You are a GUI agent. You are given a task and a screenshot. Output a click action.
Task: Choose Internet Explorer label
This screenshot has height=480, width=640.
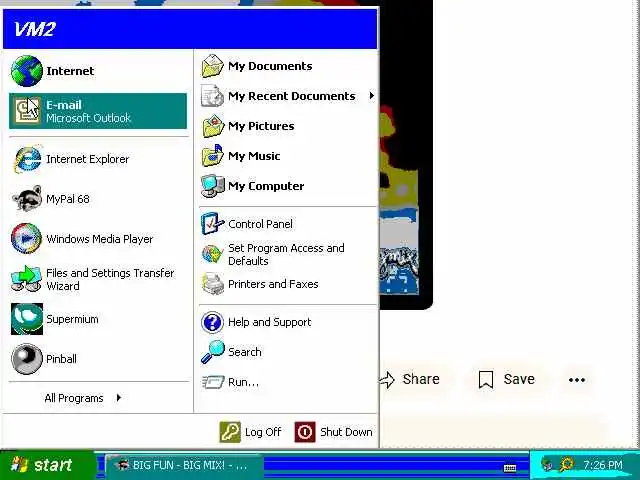[x=87, y=159]
